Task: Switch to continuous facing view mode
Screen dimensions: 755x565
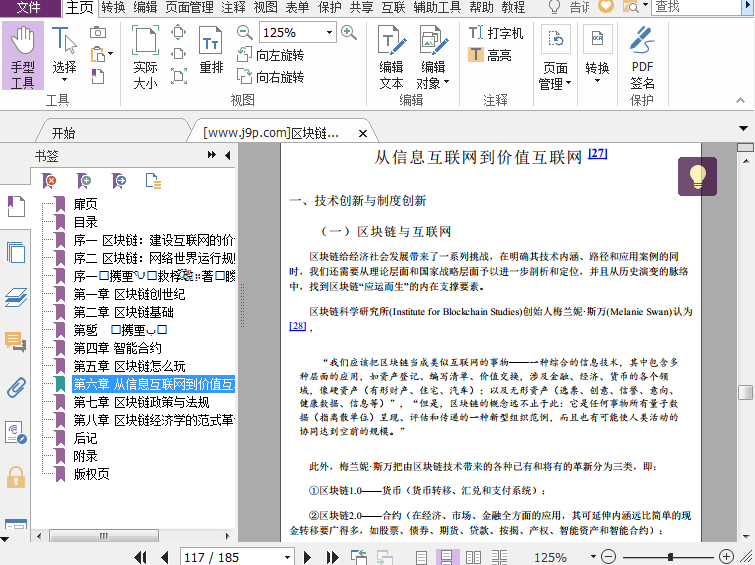Action: point(499,558)
